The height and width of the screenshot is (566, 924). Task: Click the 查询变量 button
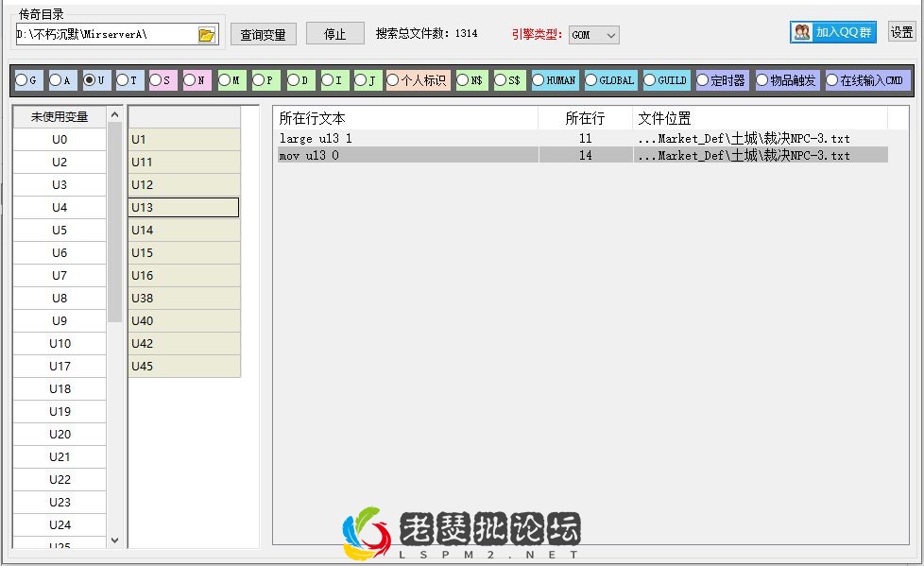263,34
